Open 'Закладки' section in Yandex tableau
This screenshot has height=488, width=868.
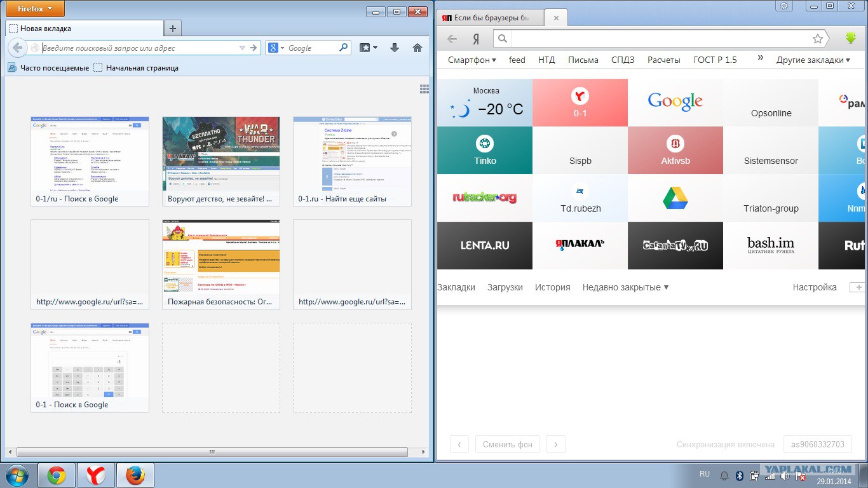[x=456, y=287]
